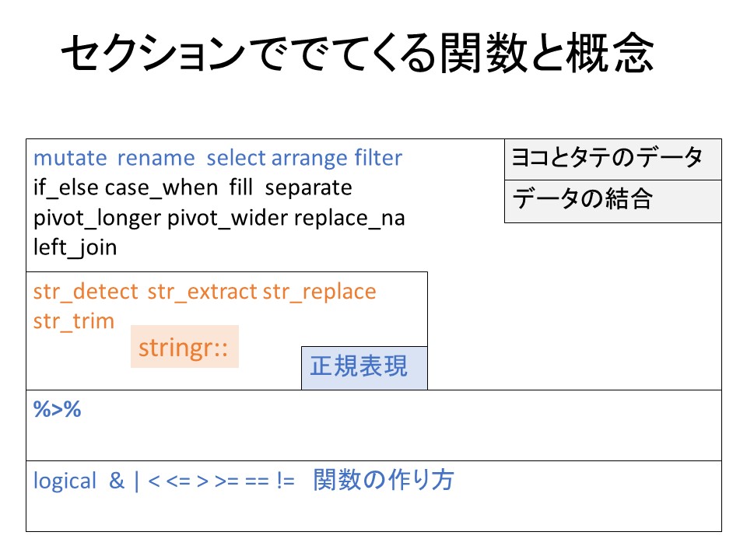Click the str_replace function name
This screenshot has height=560, width=747.
pyautogui.click(x=319, y=292)
